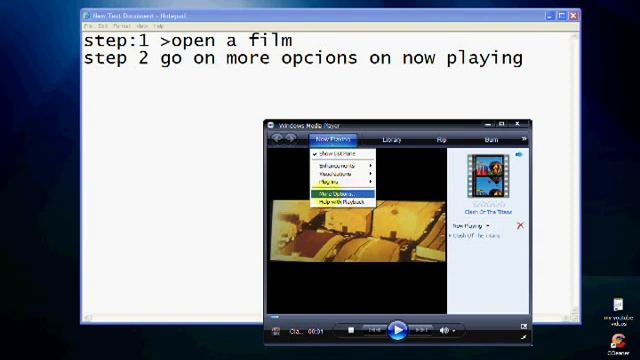
Task: Open the Notepad View menu
Action: 142,26
